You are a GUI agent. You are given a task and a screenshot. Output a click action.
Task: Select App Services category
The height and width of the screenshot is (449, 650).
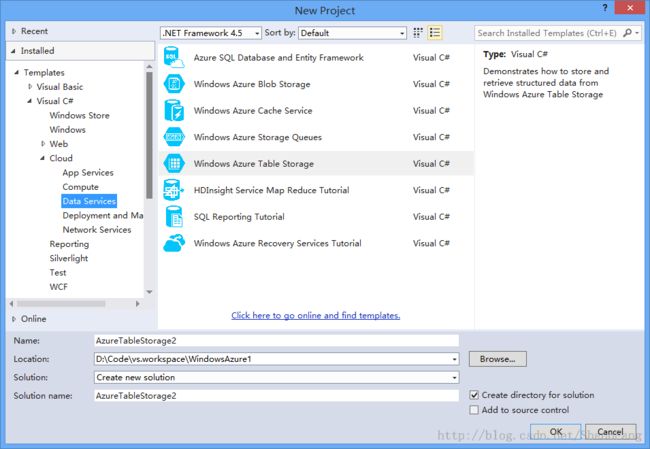click(88, 172)
